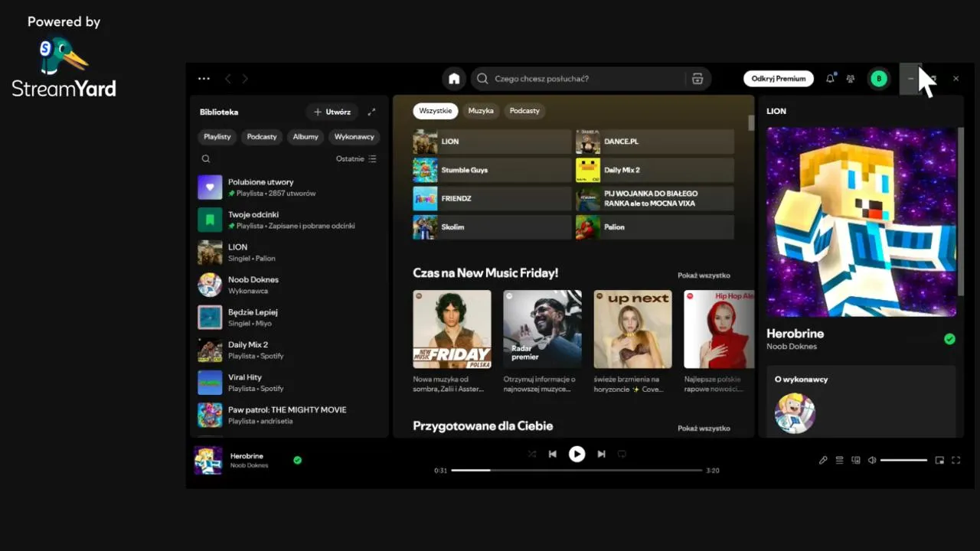Skip to the previous track

point(553,454)
